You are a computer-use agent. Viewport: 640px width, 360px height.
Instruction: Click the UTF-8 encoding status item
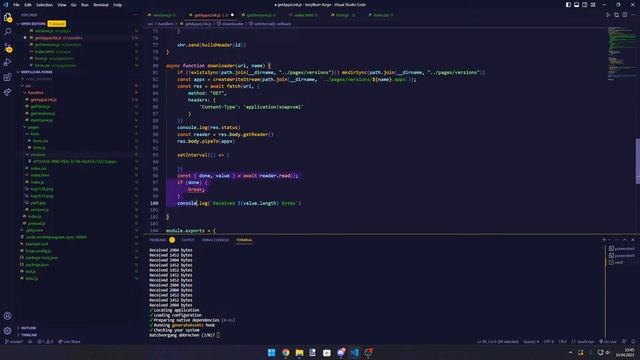coord(549,342)
